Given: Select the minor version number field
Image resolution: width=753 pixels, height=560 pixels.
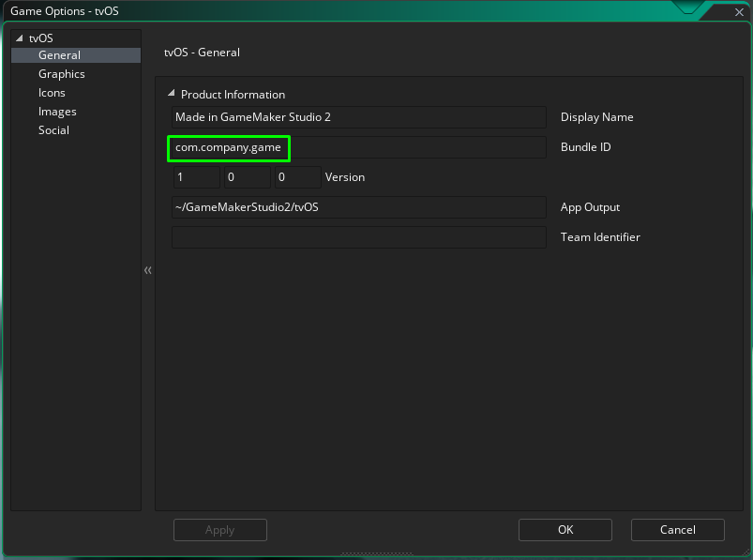Looking at the screenshot, I should pyautogui.click(x=247, y=177).
